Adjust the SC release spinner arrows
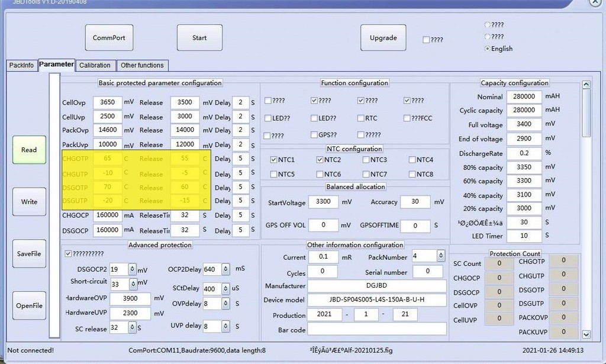Image resolution: width=606 pixels, height=364 pixels. click(132, 328)
